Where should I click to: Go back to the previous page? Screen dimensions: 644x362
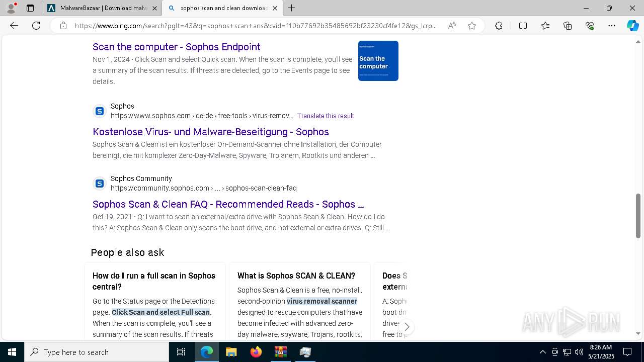pos(14,26)
